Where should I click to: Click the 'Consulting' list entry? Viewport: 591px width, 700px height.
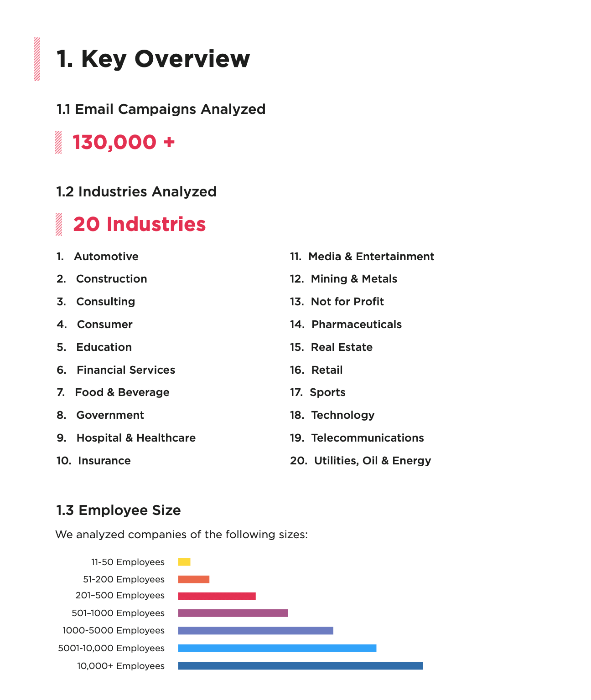point(106,302)
